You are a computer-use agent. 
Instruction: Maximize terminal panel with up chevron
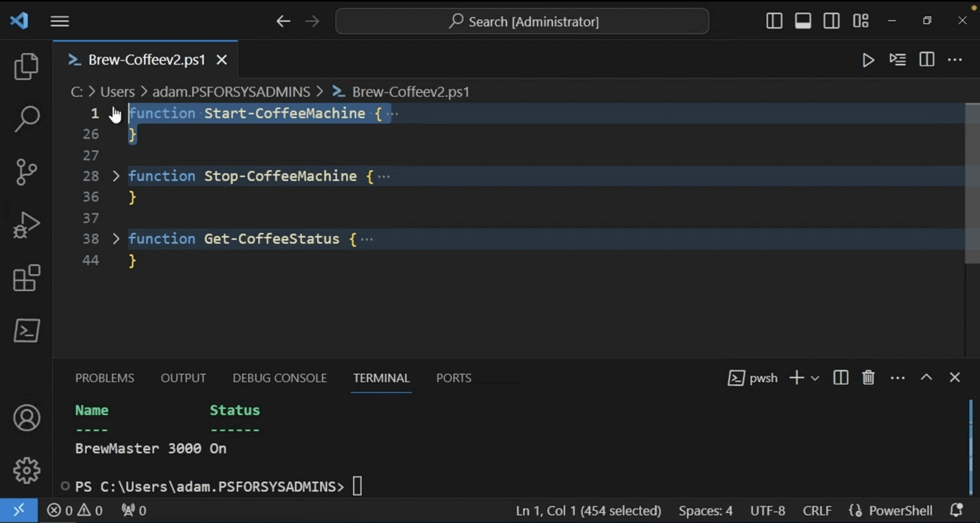coord(926,378)
